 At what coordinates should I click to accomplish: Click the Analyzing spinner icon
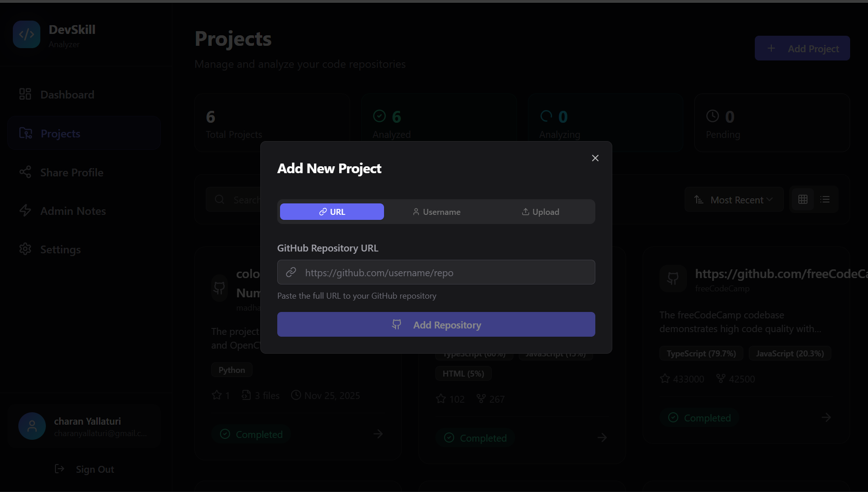(546, 116)
